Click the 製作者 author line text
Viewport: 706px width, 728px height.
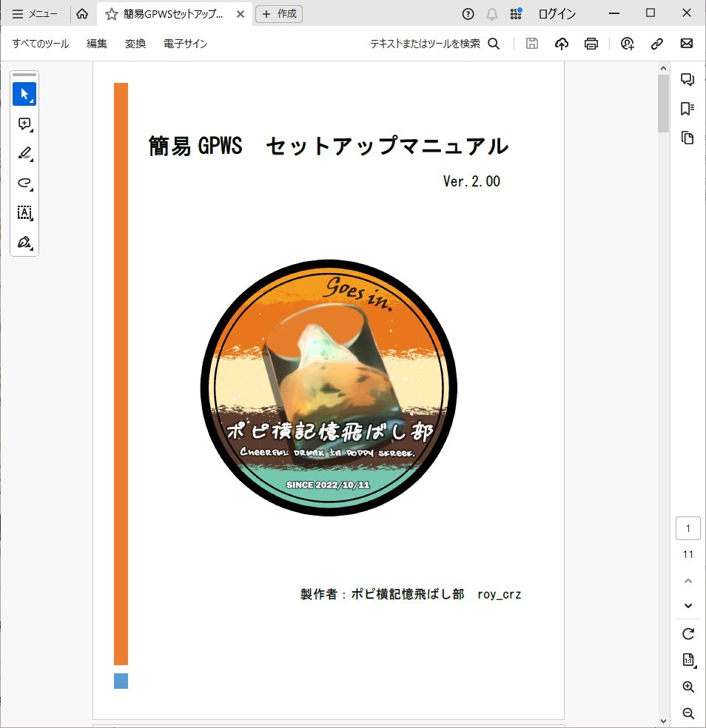point(411,594)
